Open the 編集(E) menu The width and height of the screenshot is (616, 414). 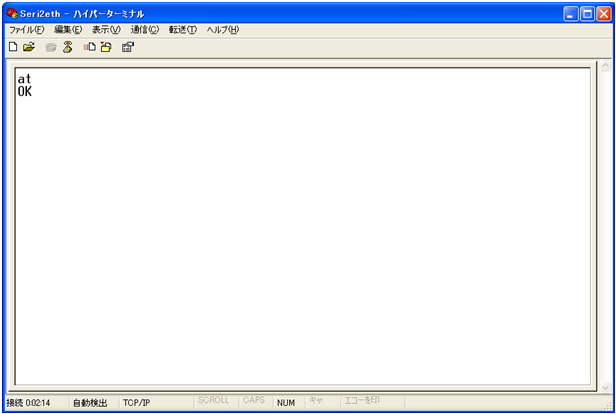[68, 30]
